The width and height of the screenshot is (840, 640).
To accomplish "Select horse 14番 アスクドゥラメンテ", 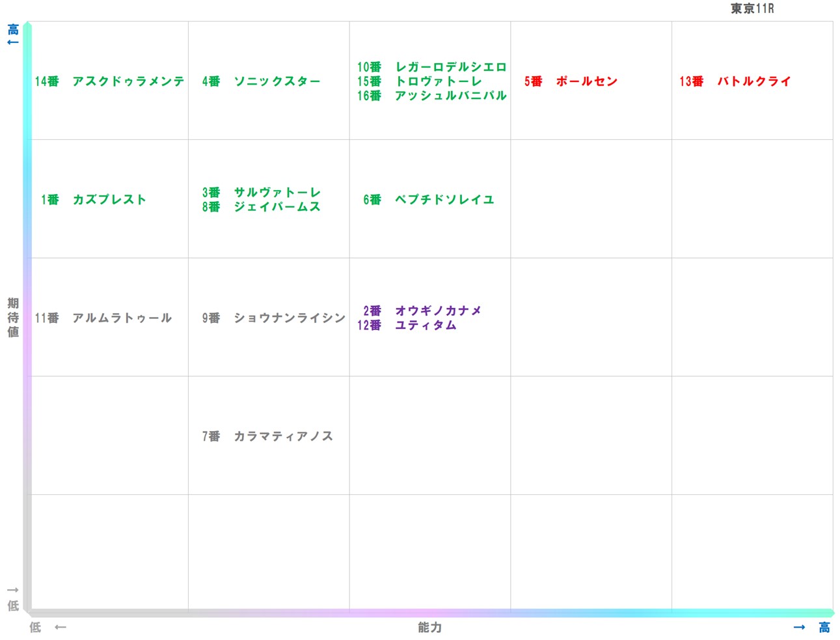I will point(109,81).
